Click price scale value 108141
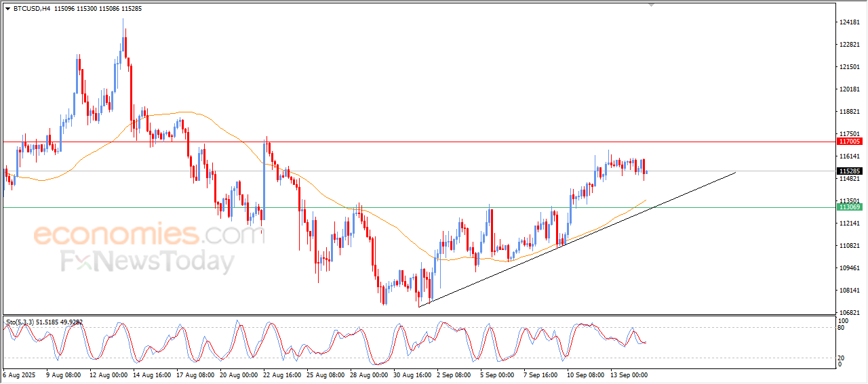The width and height of the screenshot is (868, 384). click(850, 291)
